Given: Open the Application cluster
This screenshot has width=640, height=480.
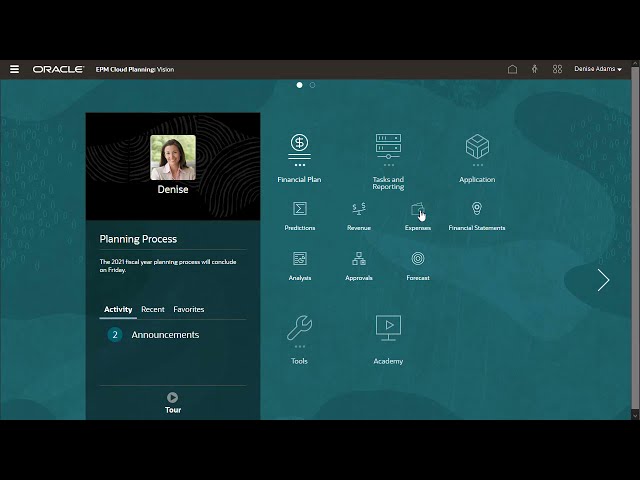Looking at the screenshot, I should 477,158.
